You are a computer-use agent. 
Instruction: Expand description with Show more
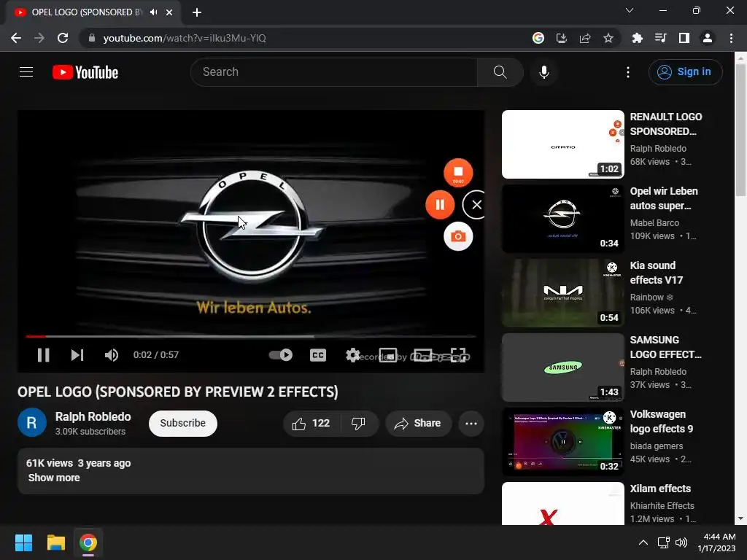54,478
